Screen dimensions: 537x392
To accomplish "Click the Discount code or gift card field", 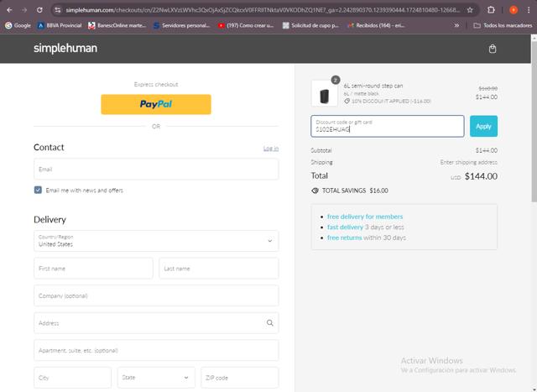I will click(x=388, y=126).
